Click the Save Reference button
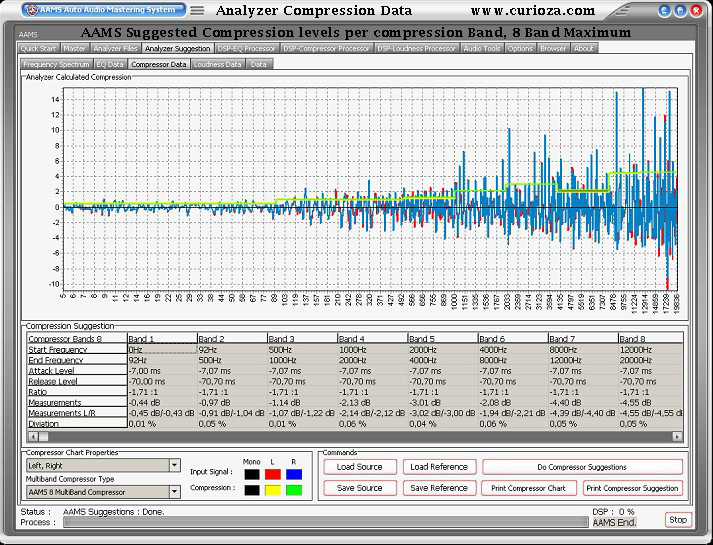Viewport: 713px width, 545px height. (439, 488)
